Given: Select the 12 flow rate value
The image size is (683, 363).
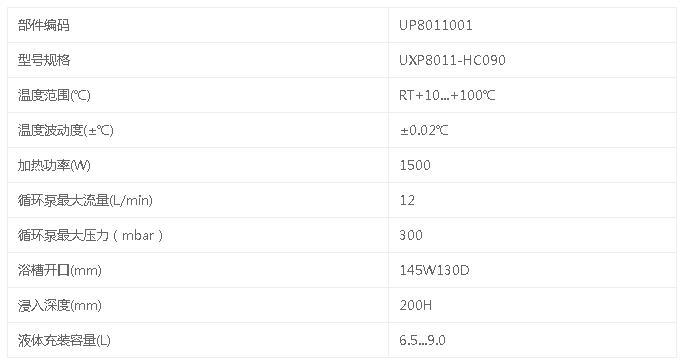Looking at the screenshot, I should click(407, 200).
